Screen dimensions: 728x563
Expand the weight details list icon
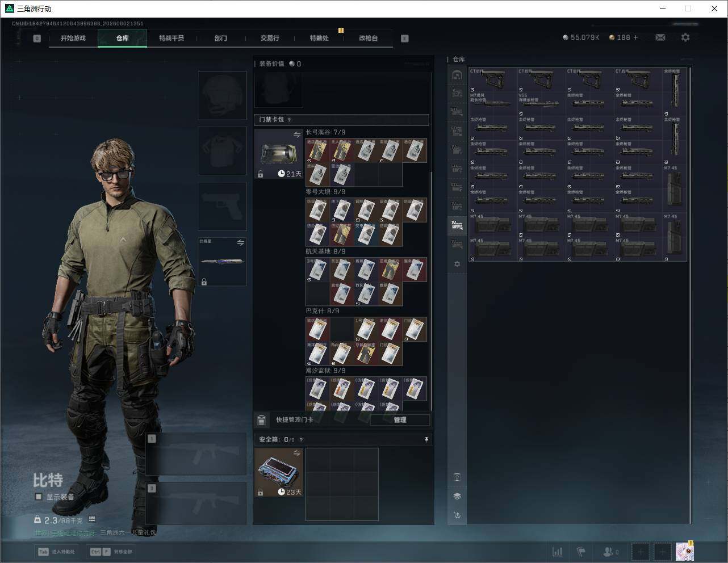[92, 519]
